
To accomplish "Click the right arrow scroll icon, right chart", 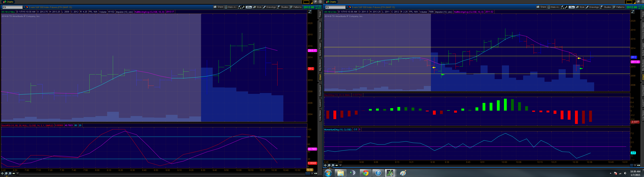I will click(337, 165).
